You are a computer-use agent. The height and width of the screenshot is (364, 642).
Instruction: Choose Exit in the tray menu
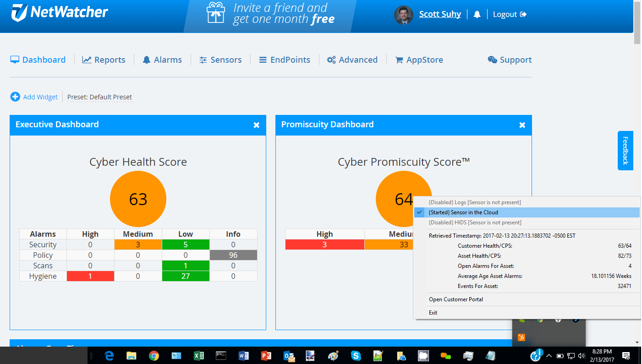(433, 312)
